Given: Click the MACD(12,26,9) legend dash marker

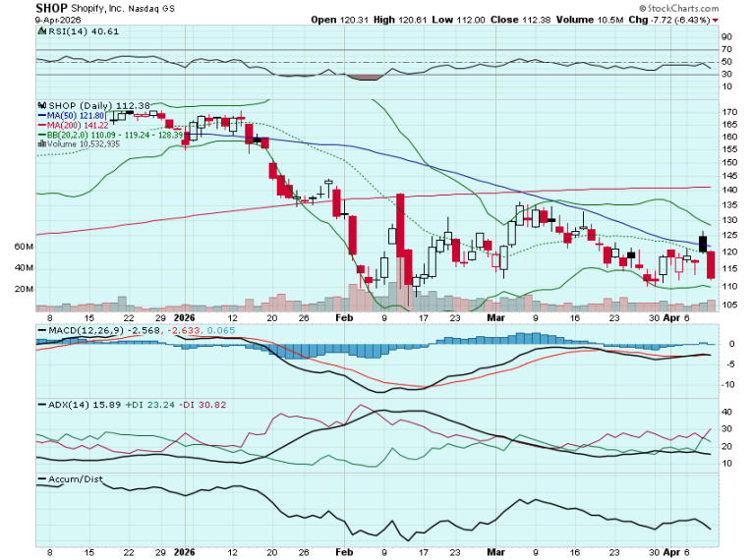Looking at the screenshot, I should [41, 331].
